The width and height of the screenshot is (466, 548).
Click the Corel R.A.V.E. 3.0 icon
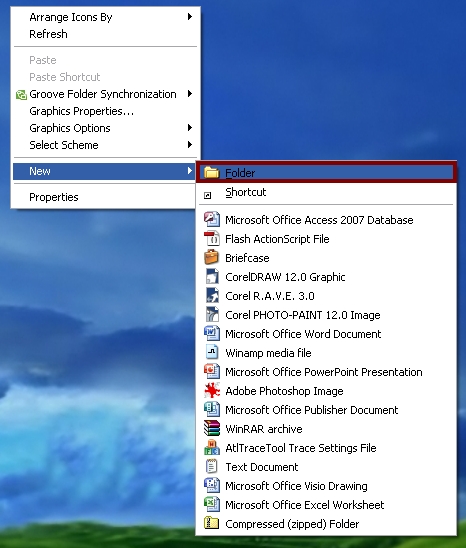tap(212, 295)
